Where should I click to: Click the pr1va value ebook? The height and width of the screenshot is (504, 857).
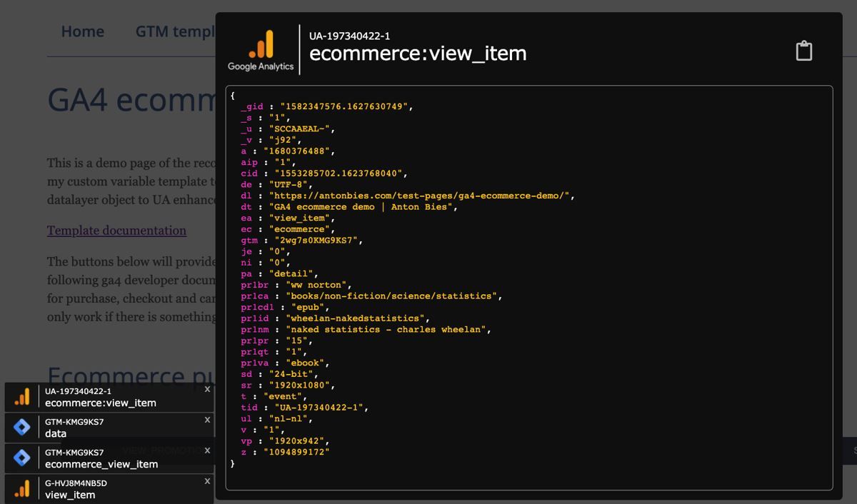tap(305, 363)
